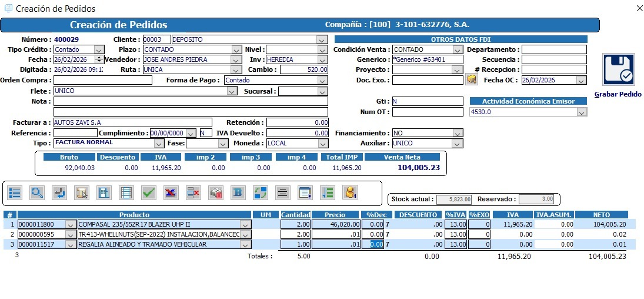Close the Creación de Pedidos window
The height and width of the screenshot is (299, 644).
[x=638, y=8]
